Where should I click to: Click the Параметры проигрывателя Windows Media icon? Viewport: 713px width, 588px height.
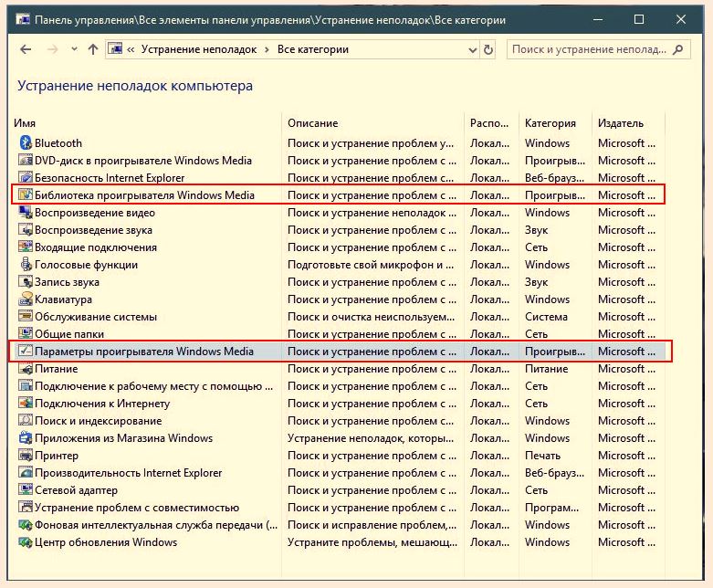26,351
